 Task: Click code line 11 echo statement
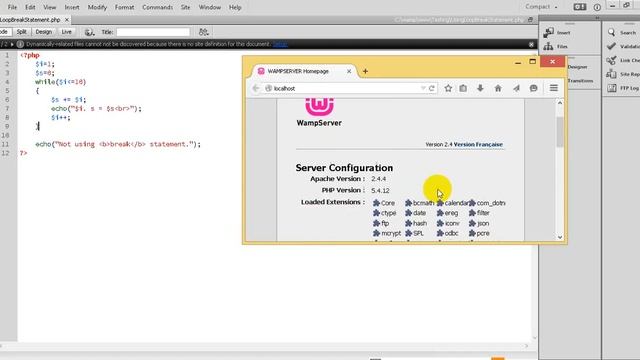118,144
